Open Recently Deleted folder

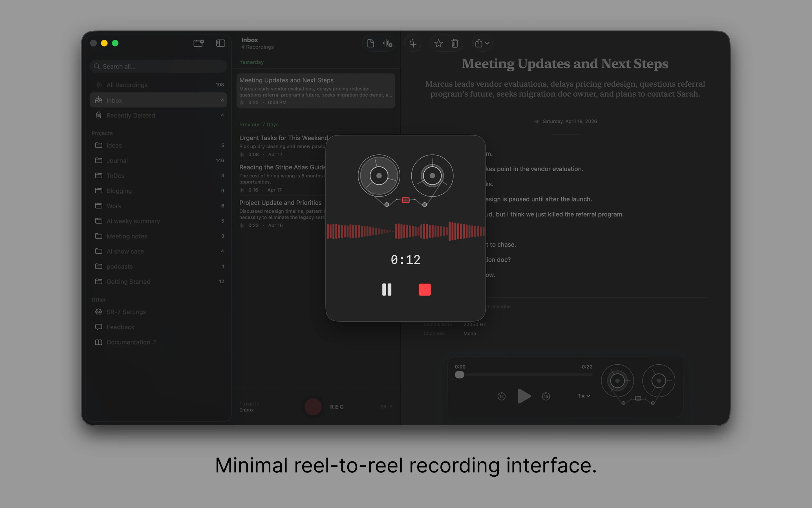point(158,115)
